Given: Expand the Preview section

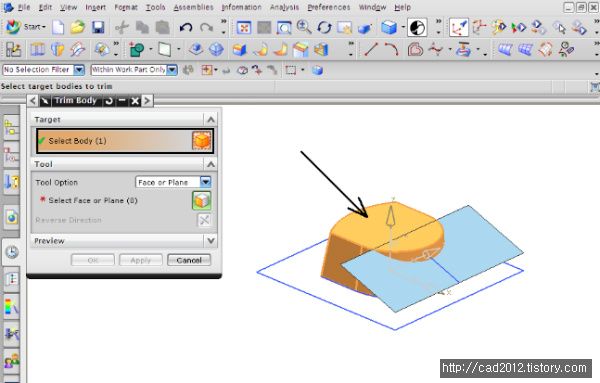Looking at the screenshot, I should tap(211, 241).
